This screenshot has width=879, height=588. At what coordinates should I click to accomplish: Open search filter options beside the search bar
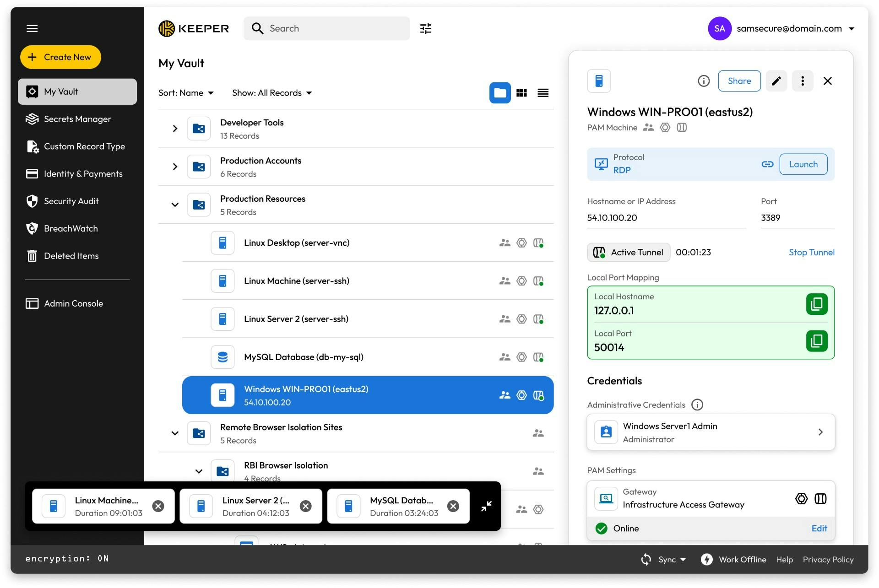click(x=425, y=28)
